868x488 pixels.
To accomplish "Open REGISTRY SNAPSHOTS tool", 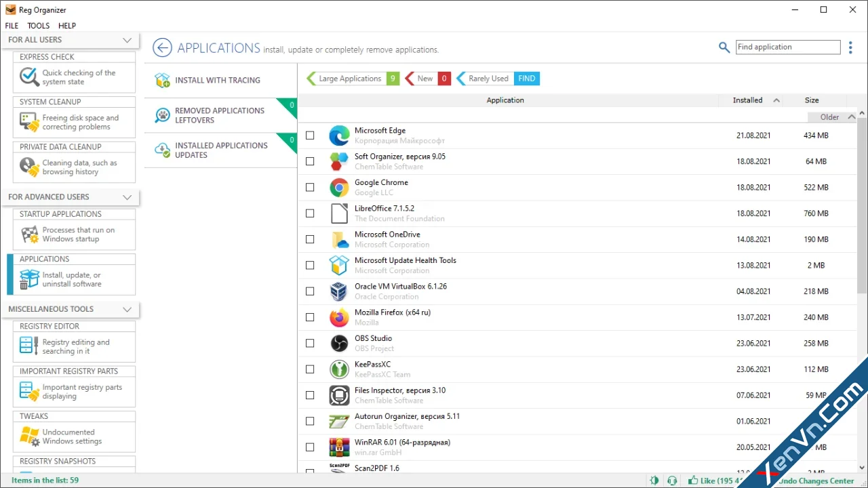I will (74, 464).
